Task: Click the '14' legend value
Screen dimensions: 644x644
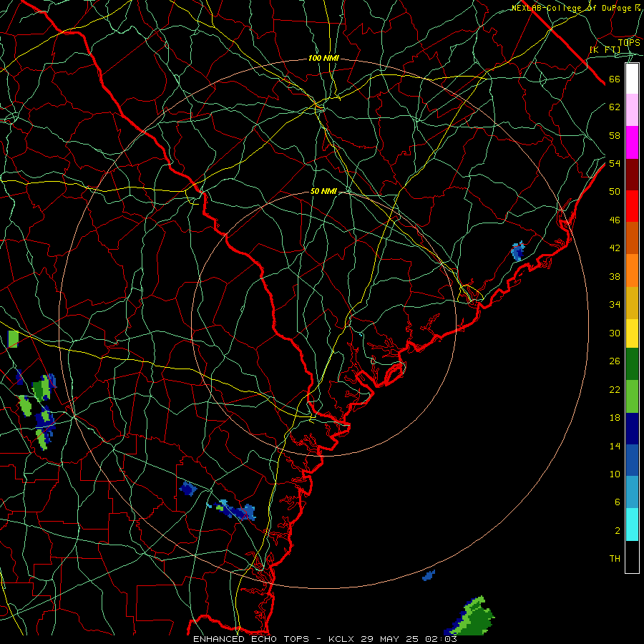Action: coord(615,446)
